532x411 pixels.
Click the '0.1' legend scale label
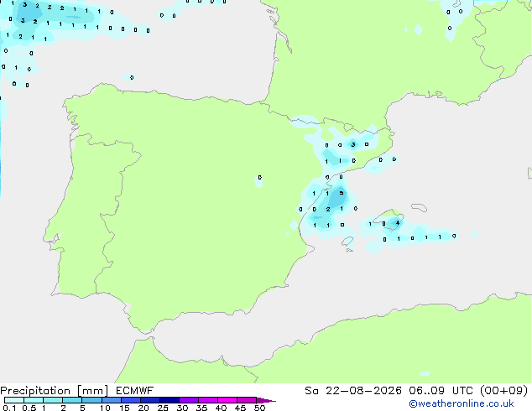click(10, 408)
